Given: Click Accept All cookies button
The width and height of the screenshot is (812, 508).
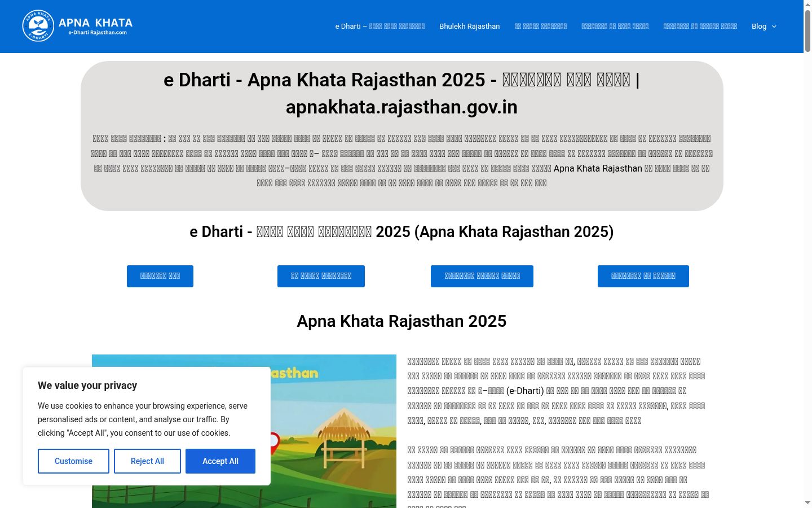Looking at the screenshot, I should (220, 461).
